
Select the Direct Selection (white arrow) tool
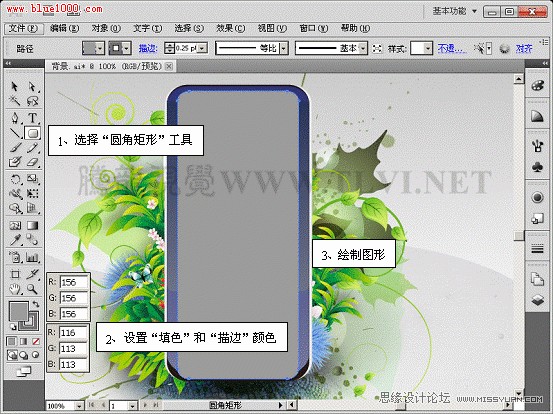pos(32,86)
